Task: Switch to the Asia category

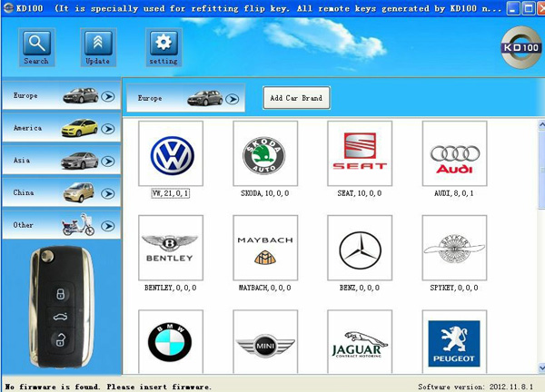Action: coord(61,161)
